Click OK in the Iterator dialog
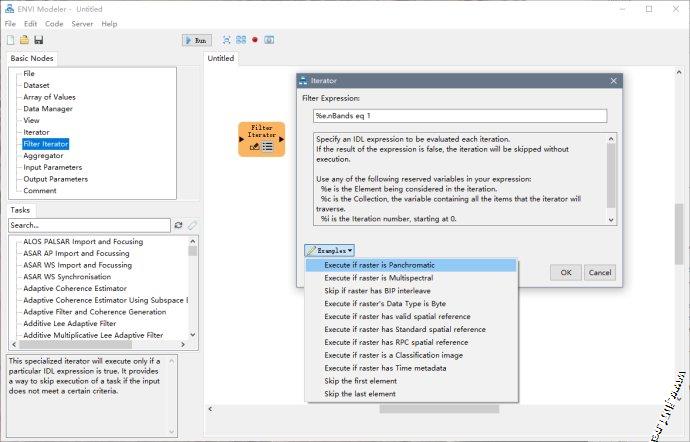The width and height of the screenshot is (690, 442). (x=566, y=273)
